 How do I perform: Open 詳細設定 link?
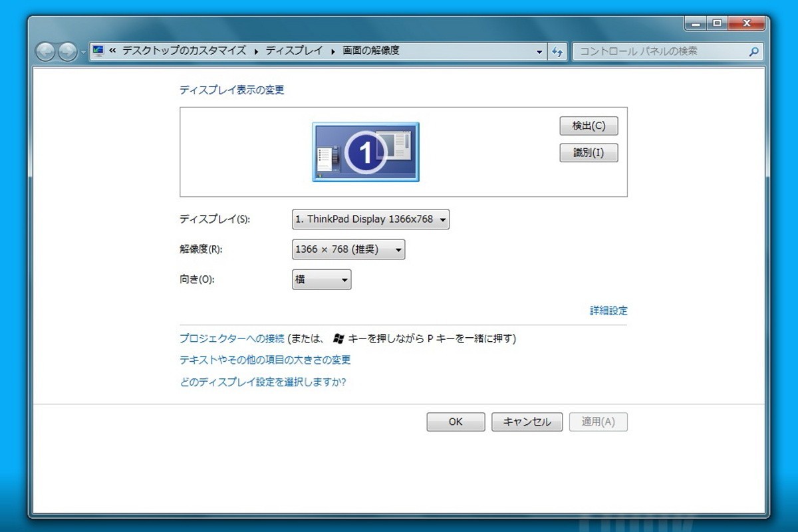608,311
